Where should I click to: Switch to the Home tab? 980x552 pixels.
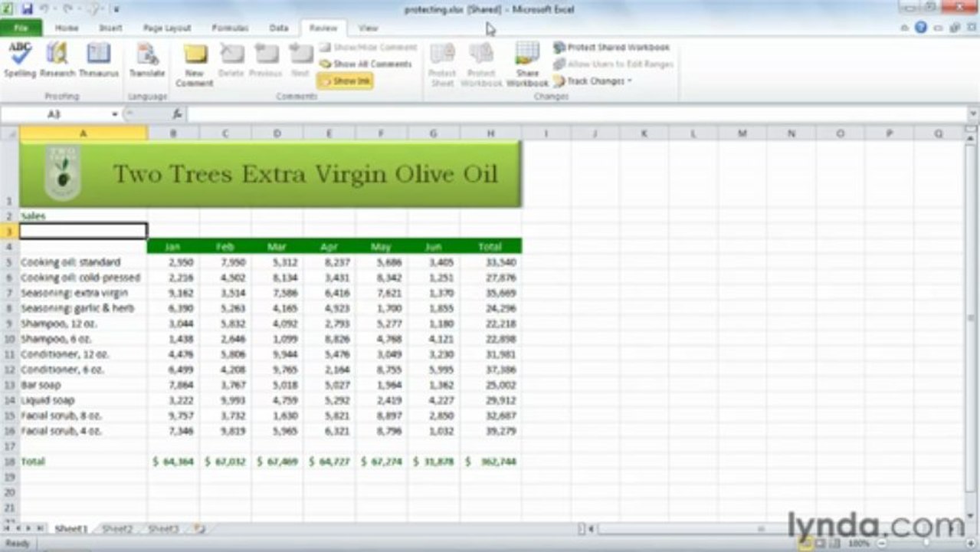tap(67, 28)
